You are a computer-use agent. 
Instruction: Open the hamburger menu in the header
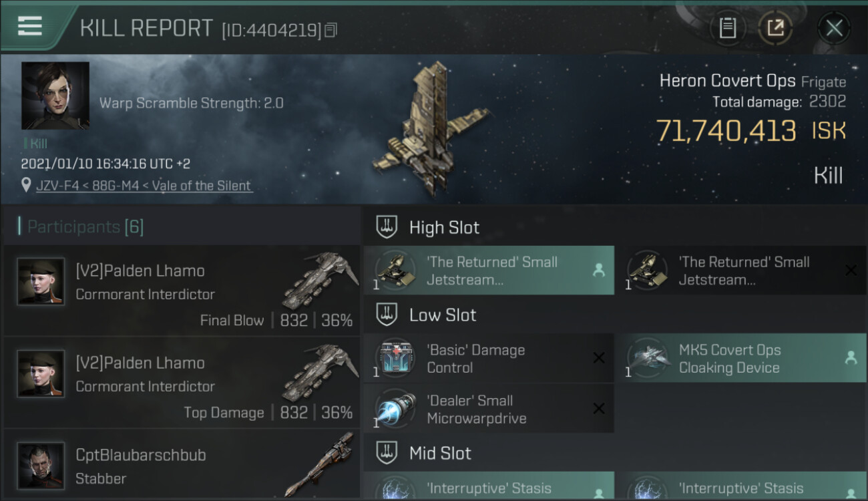30,26
